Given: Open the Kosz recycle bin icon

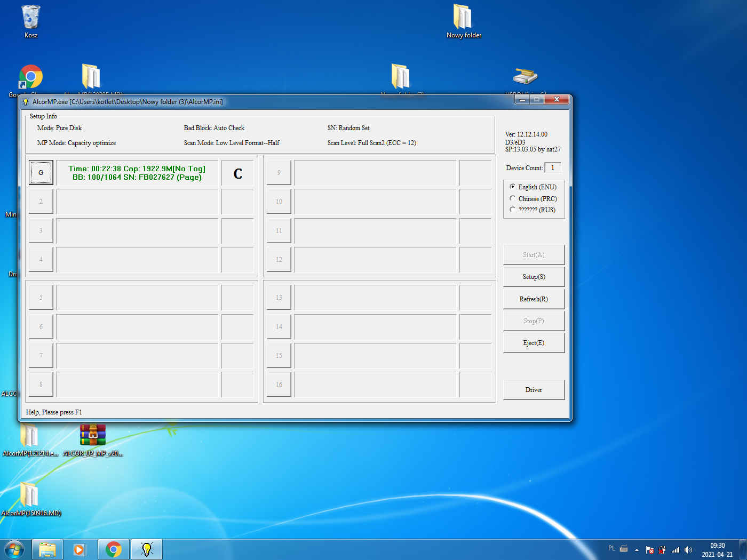Looking at the screenshot, I should tap(31, 18).
